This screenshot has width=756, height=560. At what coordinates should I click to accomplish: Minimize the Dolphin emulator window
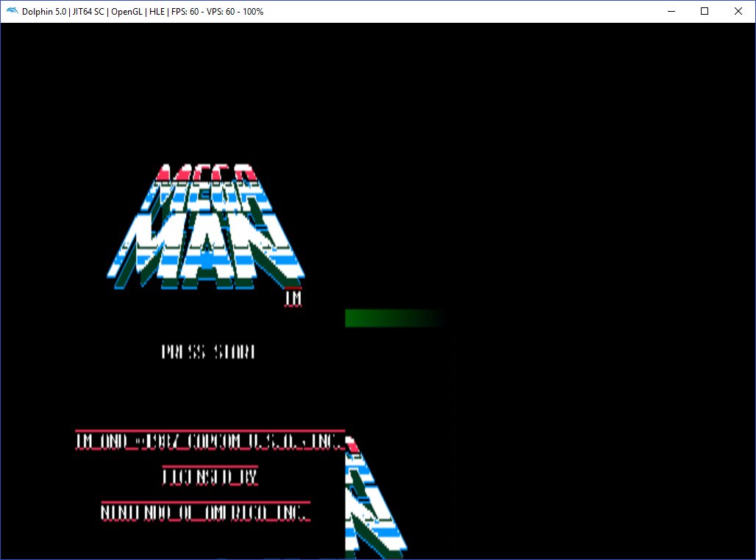pos(671,11)
